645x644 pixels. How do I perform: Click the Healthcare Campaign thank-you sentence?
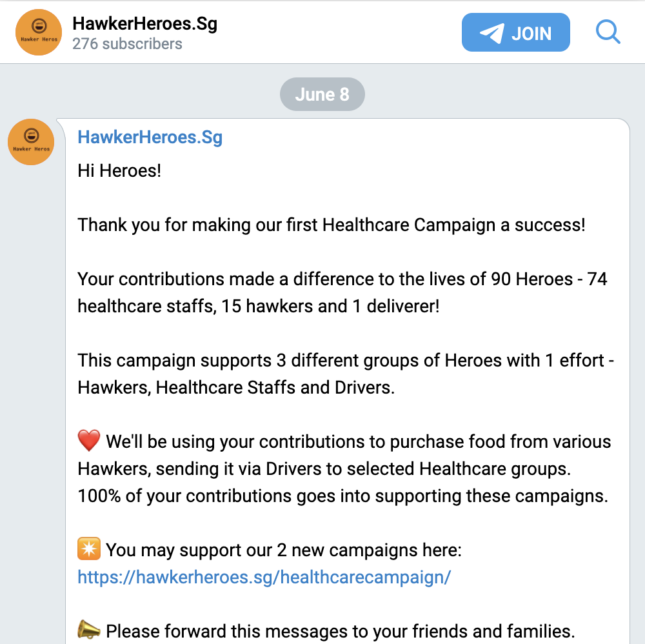pyautogui.click(x=332, y=226)
